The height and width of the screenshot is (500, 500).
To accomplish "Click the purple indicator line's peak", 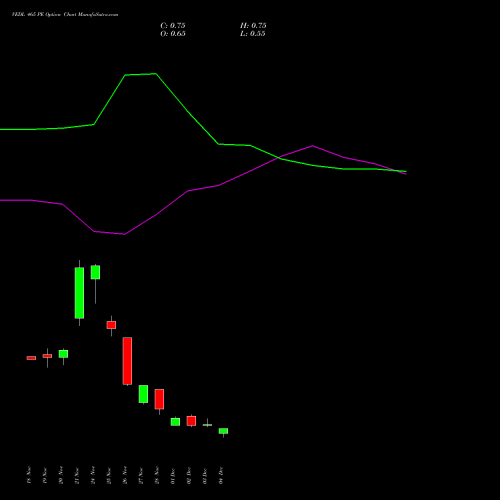I will click(312, 146).
